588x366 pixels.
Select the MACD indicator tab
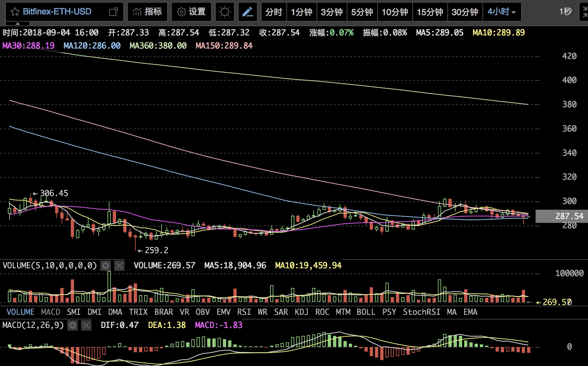coord(50,312)
